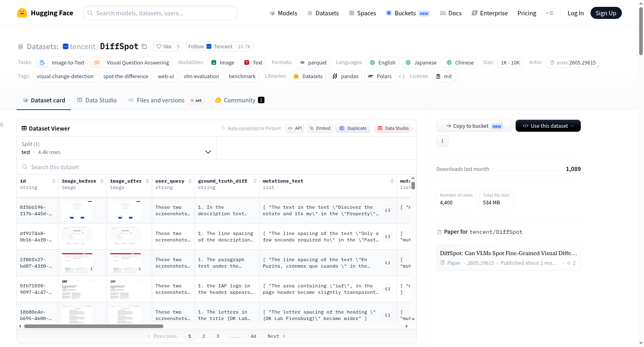
Task: Open image_before thumbnail in 0fb710f8 row
Action: coord(77,289)
